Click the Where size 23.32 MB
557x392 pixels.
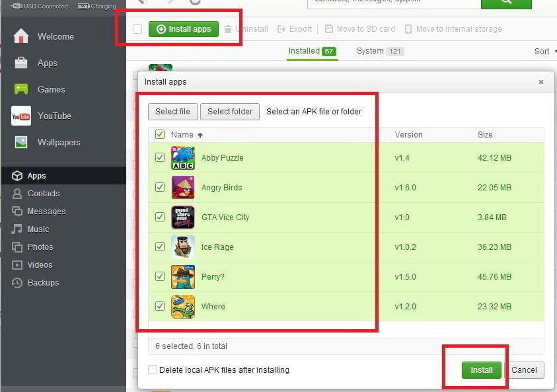click(494, 306)
